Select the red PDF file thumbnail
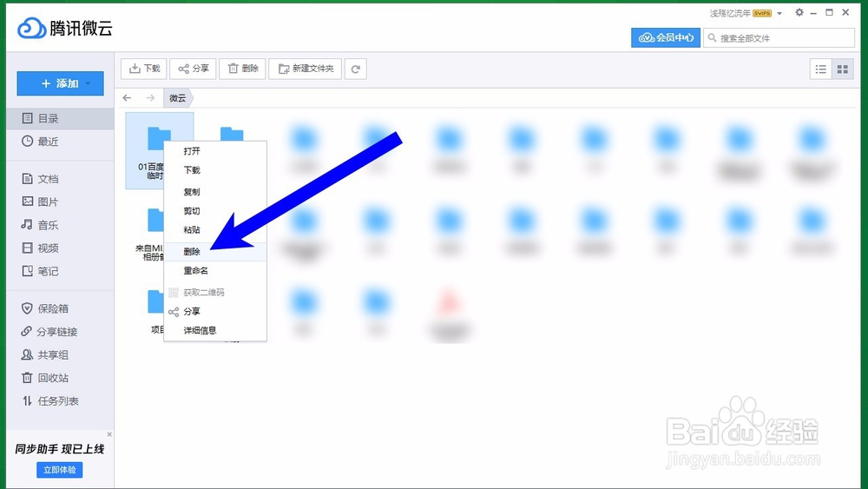868x489 pixels. click(x=450, y=304)
